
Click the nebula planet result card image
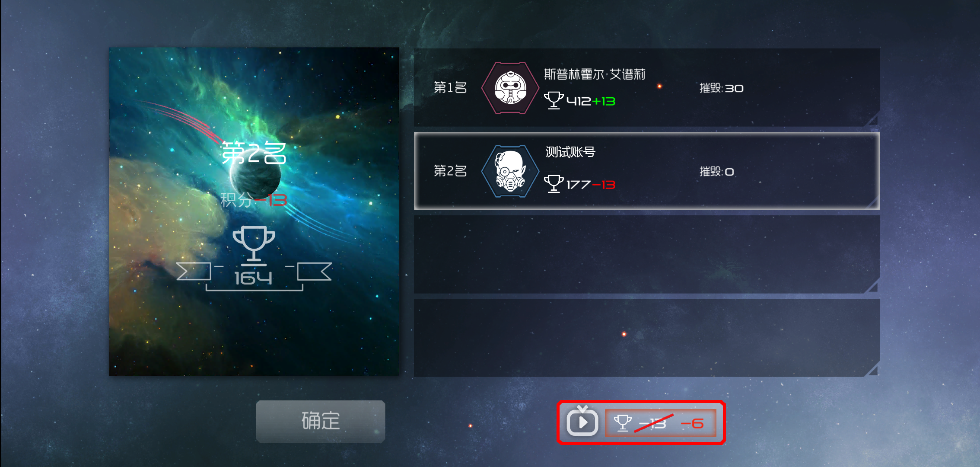coord(254,211)
